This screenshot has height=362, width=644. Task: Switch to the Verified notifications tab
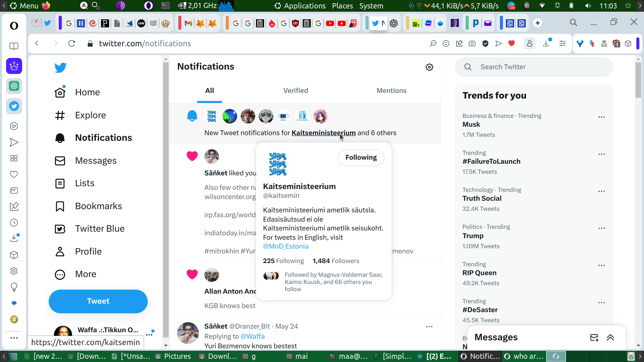pos(296,91)
